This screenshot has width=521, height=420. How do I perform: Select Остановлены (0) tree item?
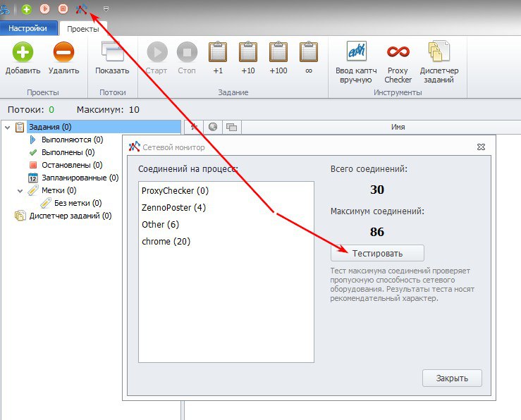pyautogui.click(x=72, y=165)
